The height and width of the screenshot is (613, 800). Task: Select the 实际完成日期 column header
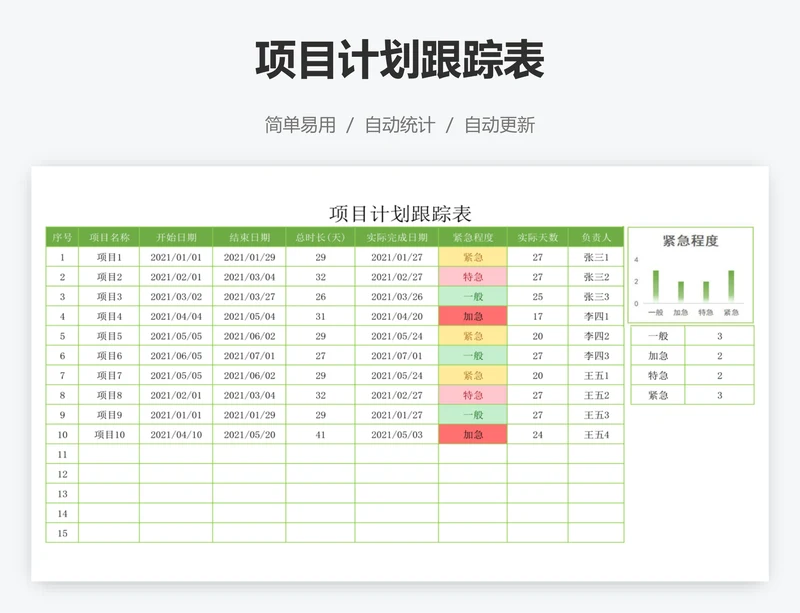pos(397,237)
